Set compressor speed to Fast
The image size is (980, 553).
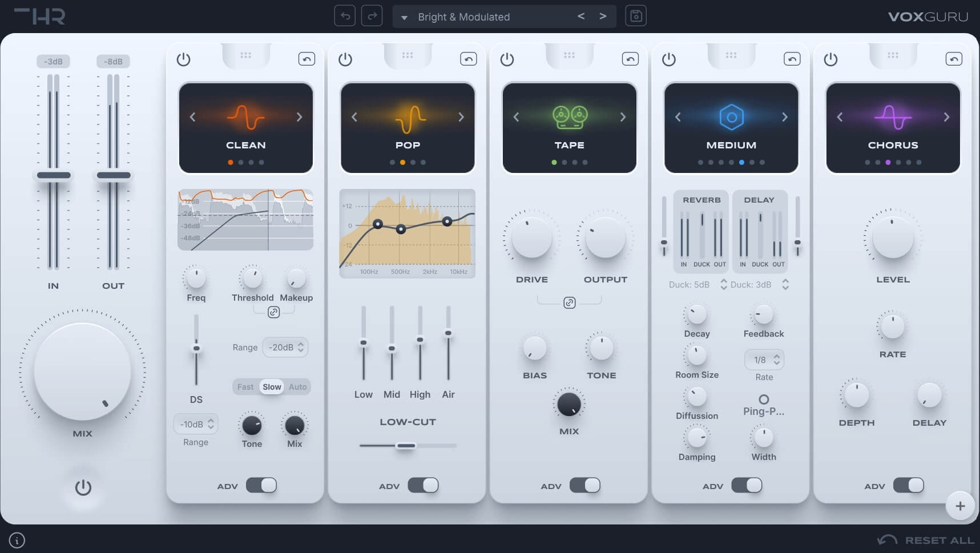245,386
